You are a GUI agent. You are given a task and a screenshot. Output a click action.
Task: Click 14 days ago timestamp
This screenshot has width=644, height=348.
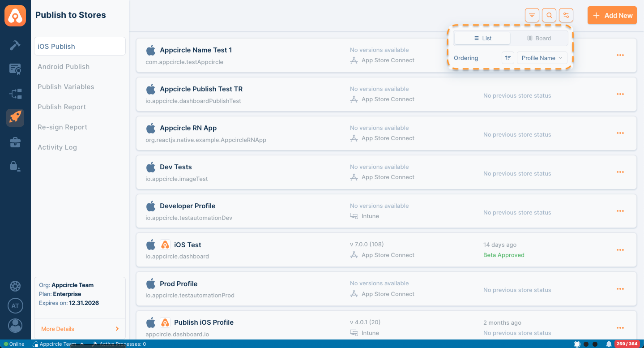pyautogui.click(x=500, y=245)
